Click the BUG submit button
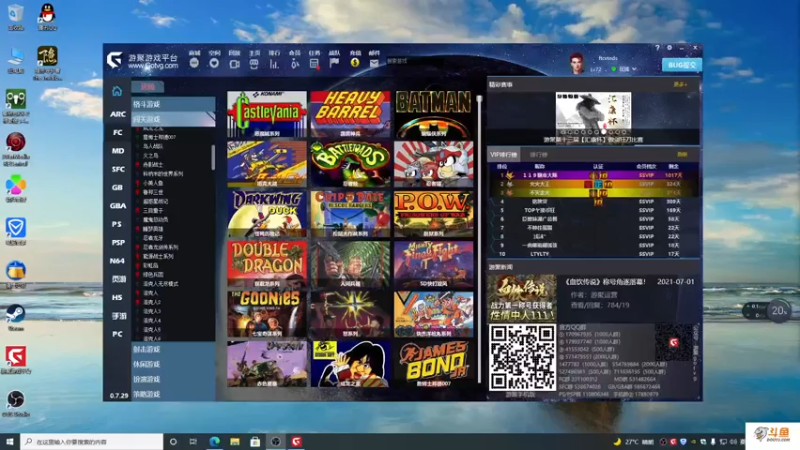This screenshot has width=800, height=450. click(x=682, y=65)
